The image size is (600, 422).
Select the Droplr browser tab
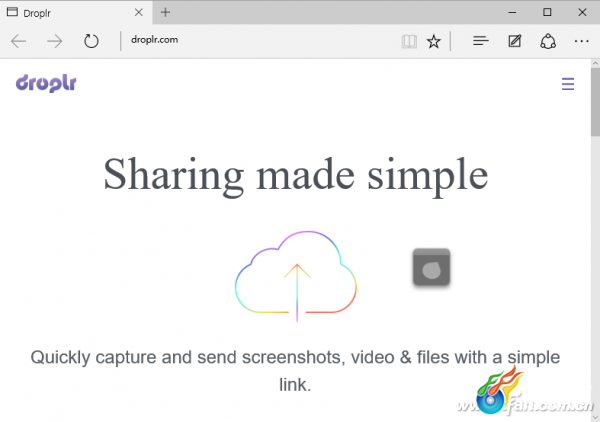point(75,13)
